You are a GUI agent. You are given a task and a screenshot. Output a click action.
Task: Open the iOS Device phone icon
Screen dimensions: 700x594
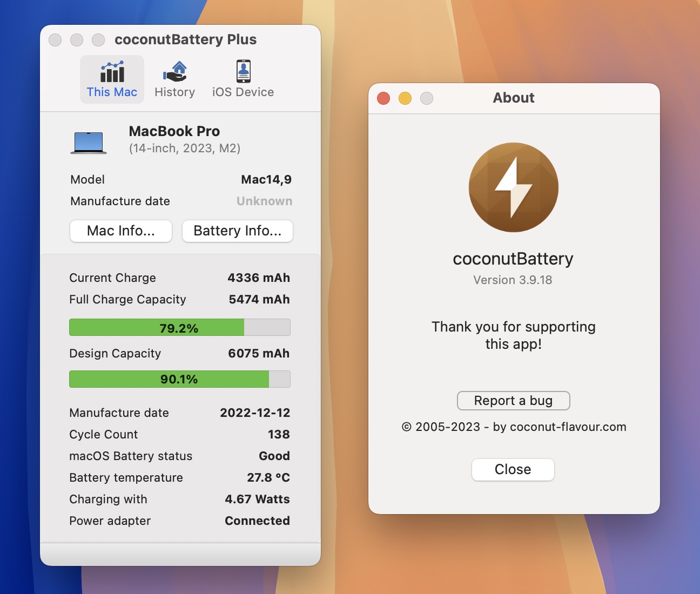click(244, 71)
